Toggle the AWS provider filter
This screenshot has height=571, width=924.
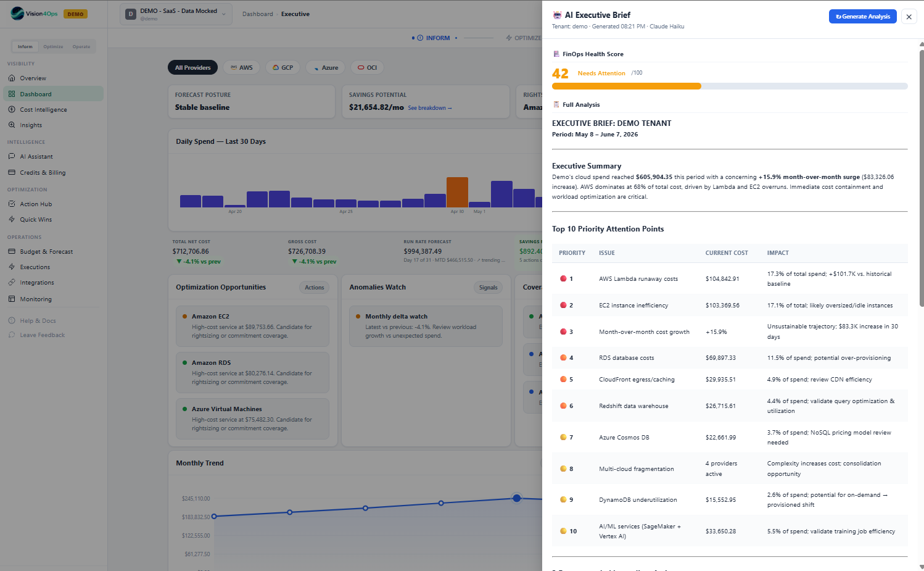241,68
